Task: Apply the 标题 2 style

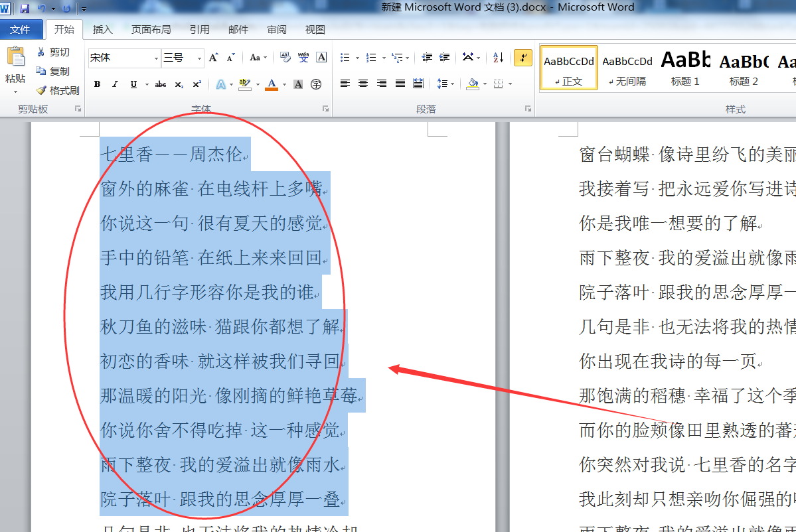Action: 744,68
